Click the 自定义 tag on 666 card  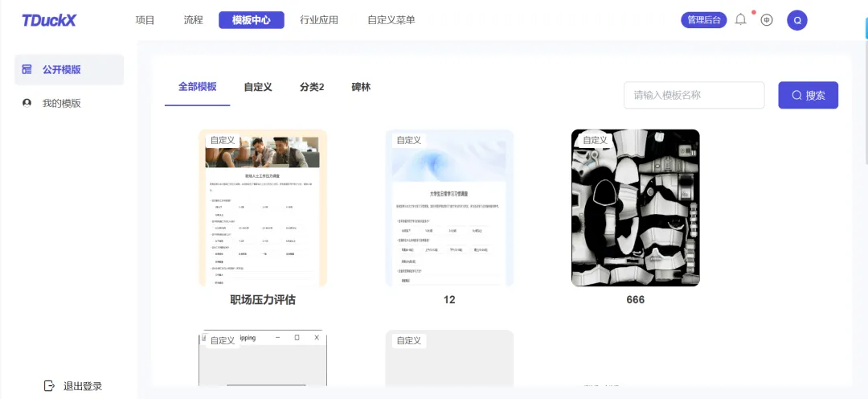coord(595,140)
